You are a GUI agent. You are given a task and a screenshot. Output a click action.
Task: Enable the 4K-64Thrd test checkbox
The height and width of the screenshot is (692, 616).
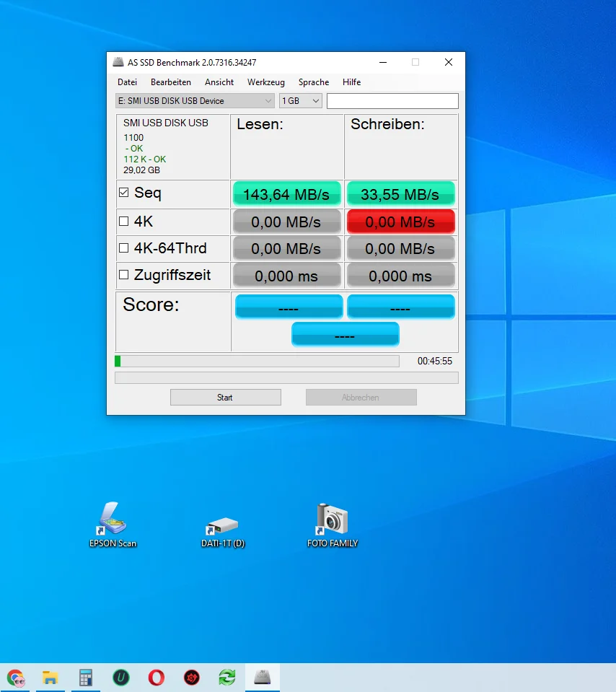click(x=124, y=248)
